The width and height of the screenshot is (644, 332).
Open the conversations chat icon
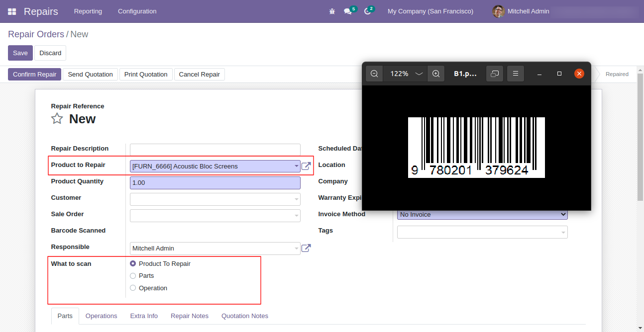348,11
